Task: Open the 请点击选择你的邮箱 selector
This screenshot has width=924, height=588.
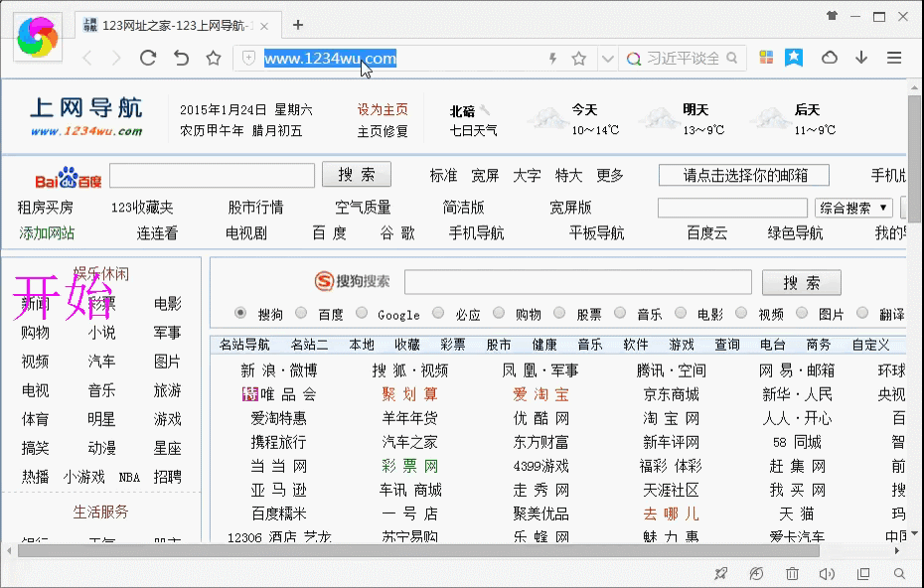Action: (744, 175)
